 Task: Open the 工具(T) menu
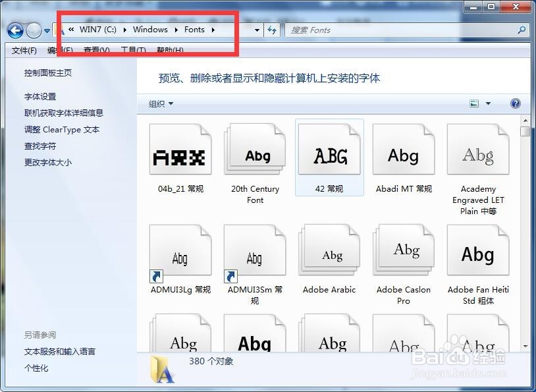coord(133,51)
